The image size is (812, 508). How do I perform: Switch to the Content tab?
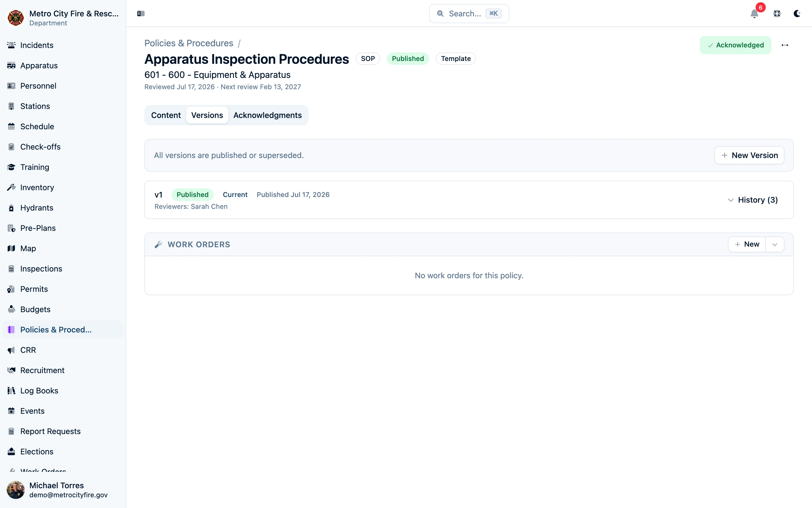pos(166,115)
